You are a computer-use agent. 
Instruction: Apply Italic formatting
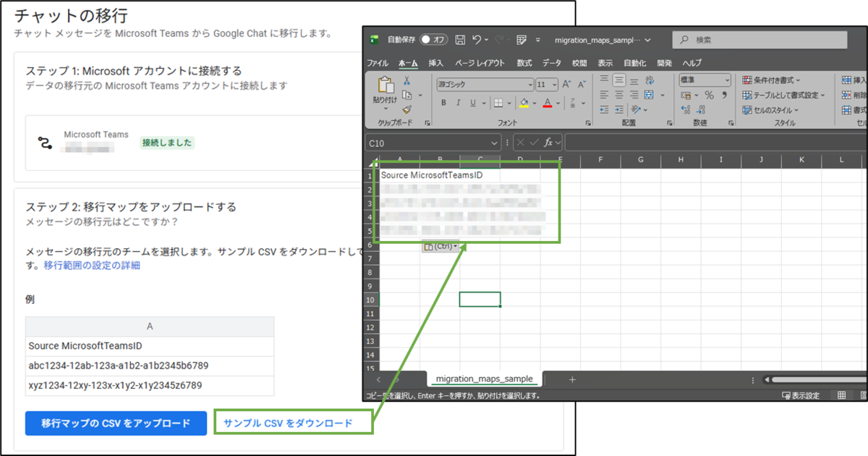click(x=459, y=103)
